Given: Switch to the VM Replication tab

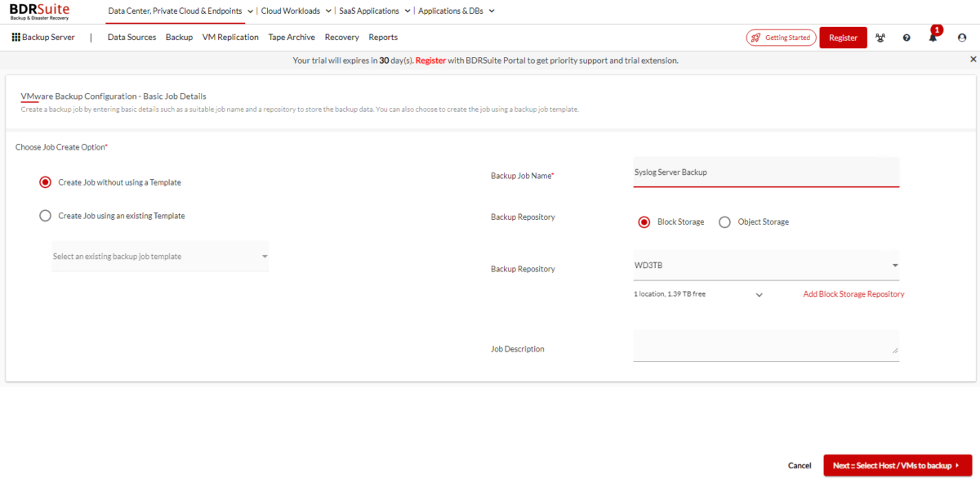Looking at the screenshot, I should (230, 37).
